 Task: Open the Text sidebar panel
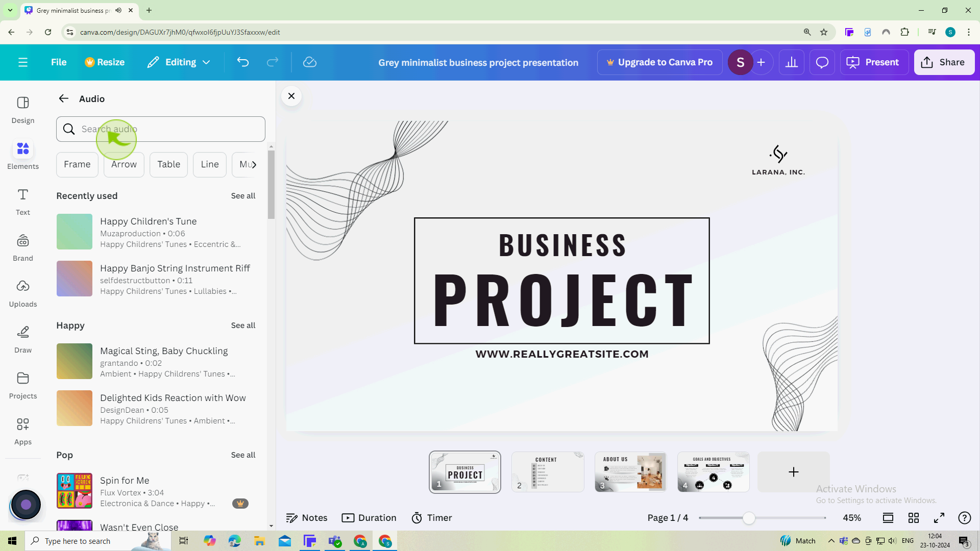pos(23,202)
